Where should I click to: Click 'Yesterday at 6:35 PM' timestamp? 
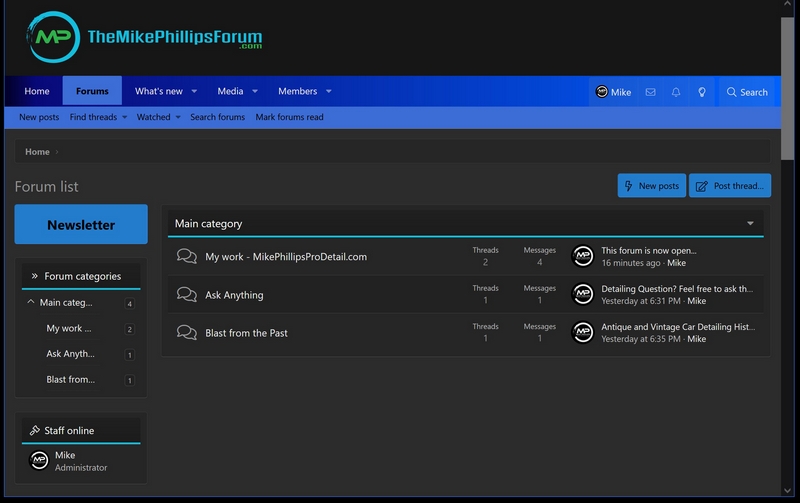coord(641,339)
